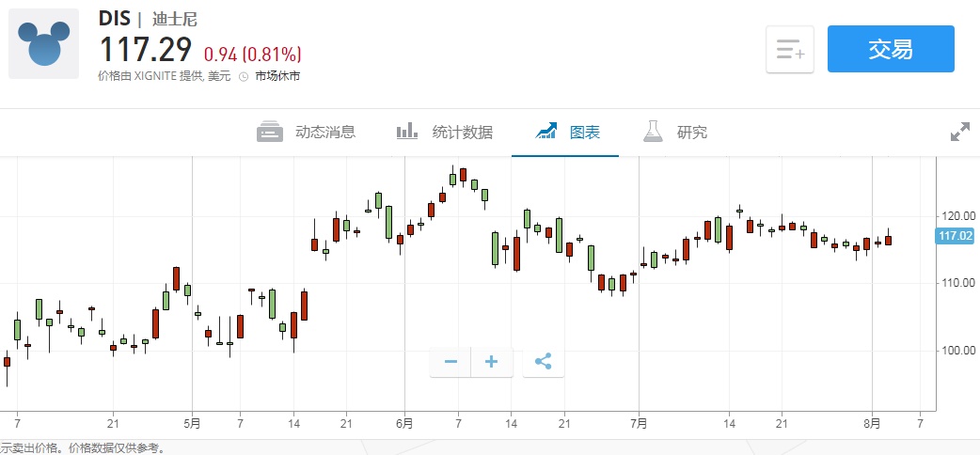Click the 117.02 current price label
Viewport: 980px width, 455px height.
[956, 237]
